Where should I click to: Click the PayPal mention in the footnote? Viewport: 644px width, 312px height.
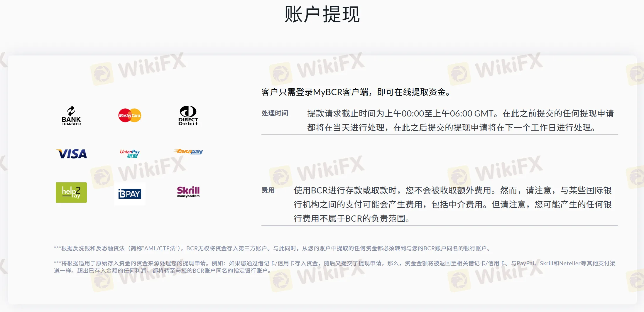pos(525,263)
